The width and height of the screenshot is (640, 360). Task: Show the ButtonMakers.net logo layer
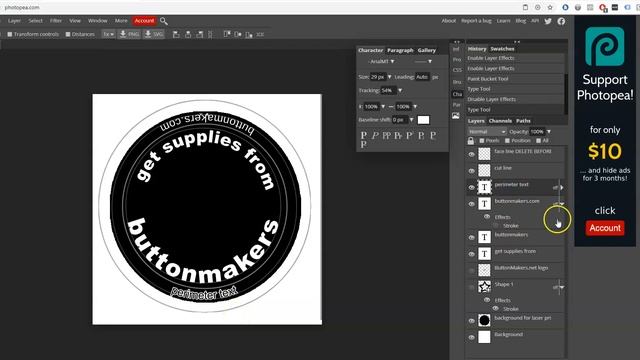471,270
